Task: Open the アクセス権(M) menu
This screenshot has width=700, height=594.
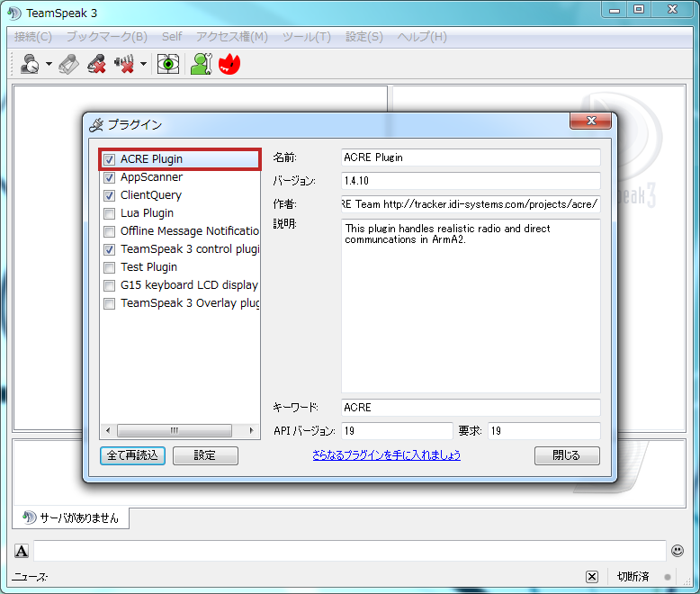Action: (x=232, y=37)
